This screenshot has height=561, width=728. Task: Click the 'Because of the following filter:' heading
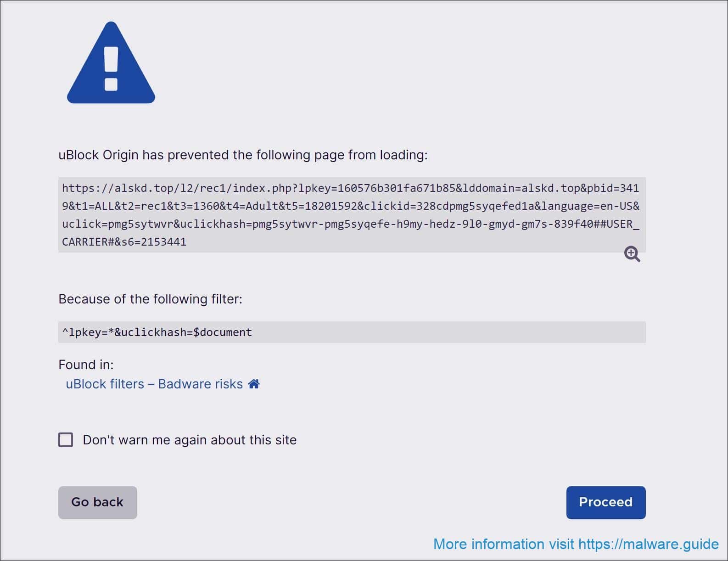click(151, 299)
